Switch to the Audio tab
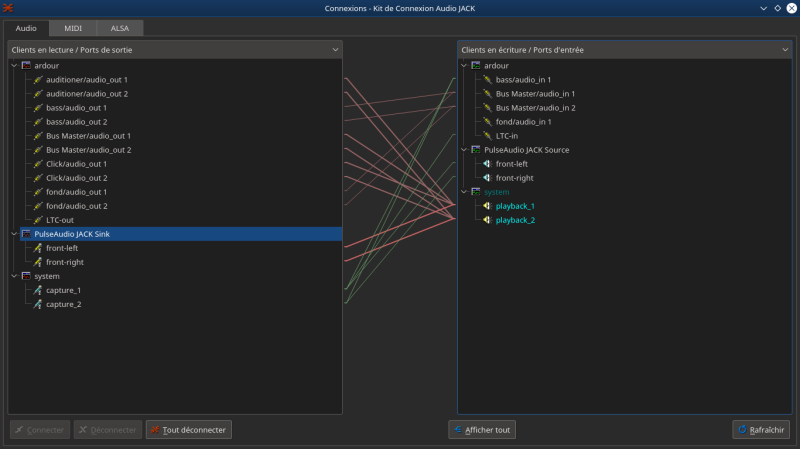This screenshot has width=800, height=449. coord(26,28)
